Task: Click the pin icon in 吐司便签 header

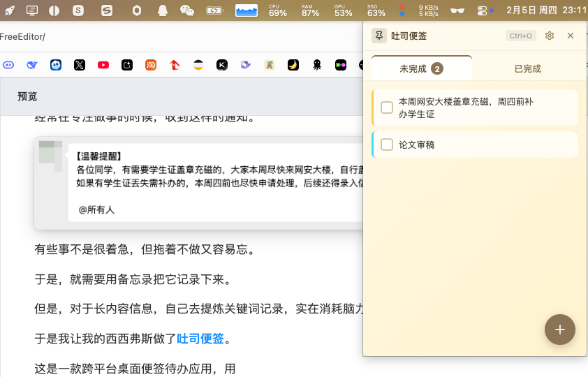Action: 379,36
